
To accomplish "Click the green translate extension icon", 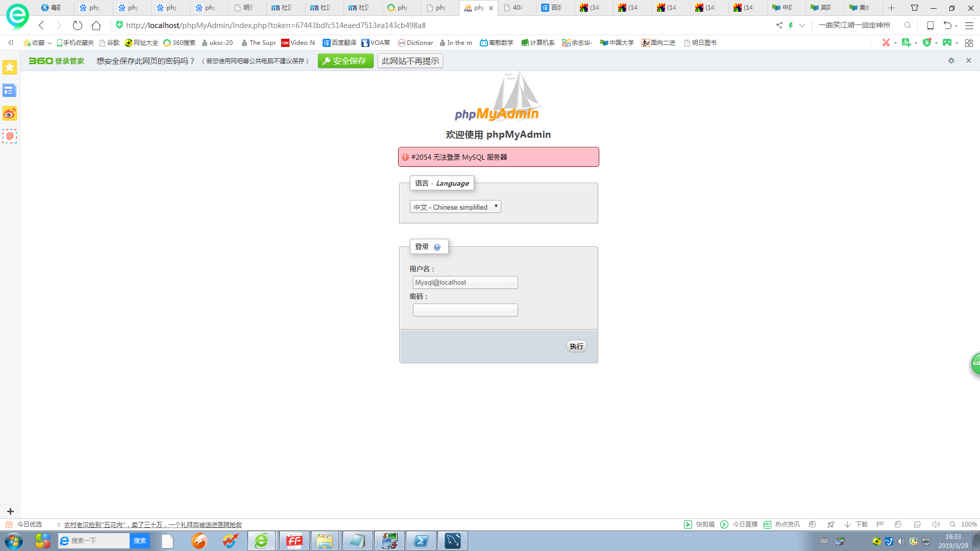I will point(906,43).
